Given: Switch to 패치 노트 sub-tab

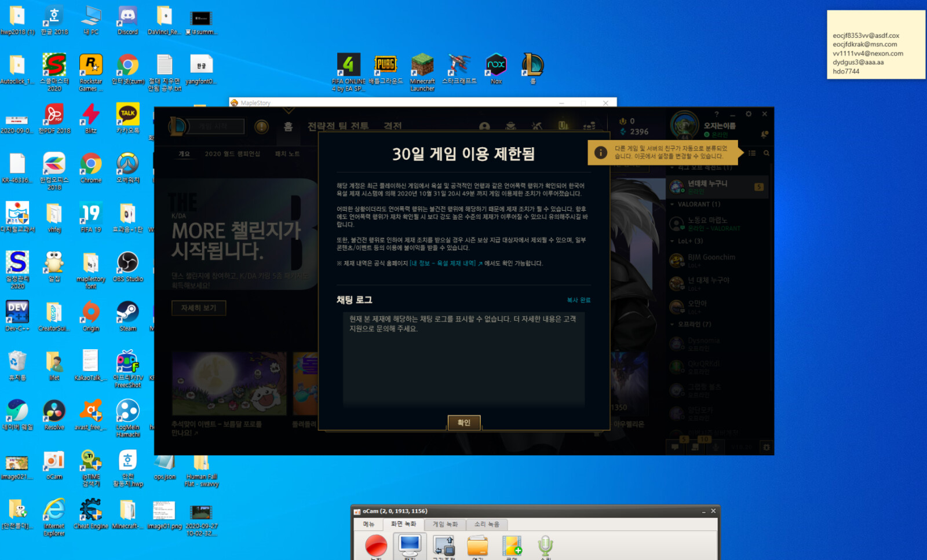Looking at the screenshot, I should (287, 154).
